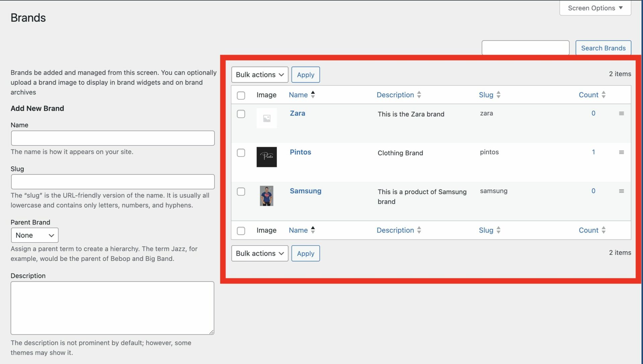Click the top Apply button
643x364 pixels.
point(305,75)
